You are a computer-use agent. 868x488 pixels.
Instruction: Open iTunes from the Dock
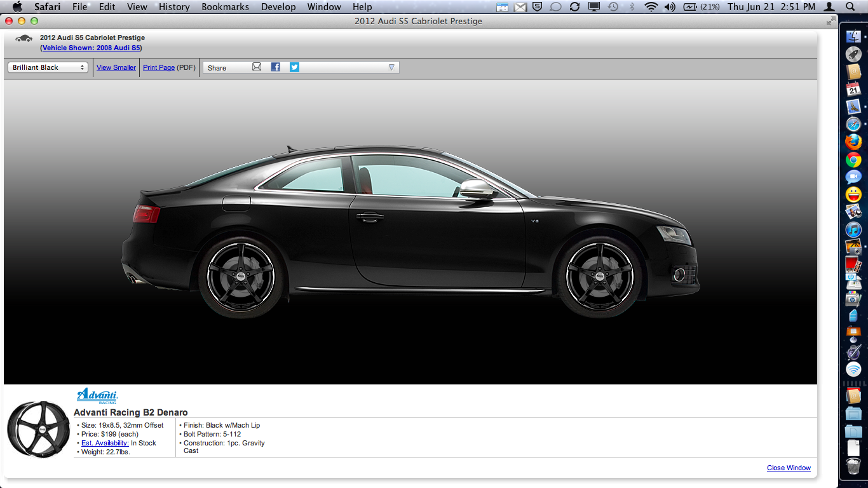click(x=853, y=229)
